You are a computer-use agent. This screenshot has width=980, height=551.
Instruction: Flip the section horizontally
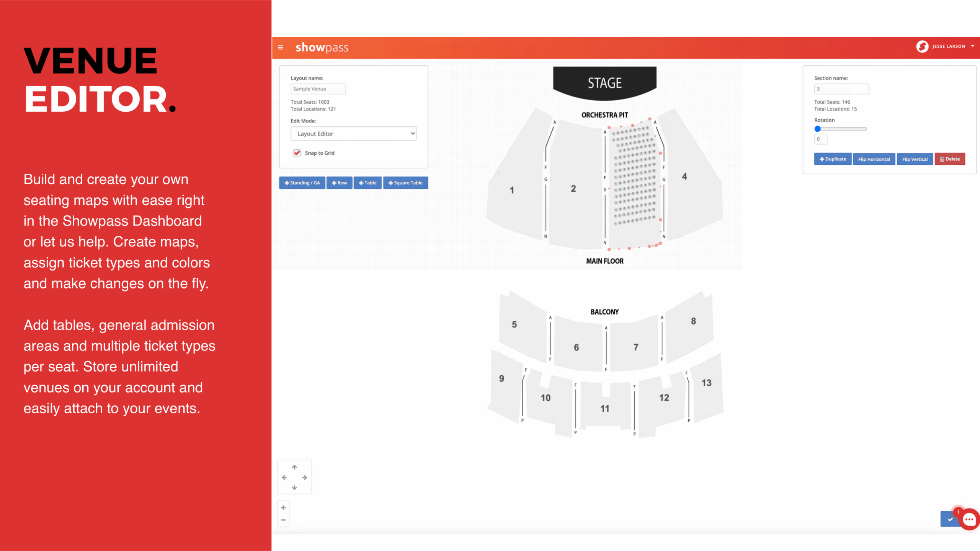tap(874, 159)
